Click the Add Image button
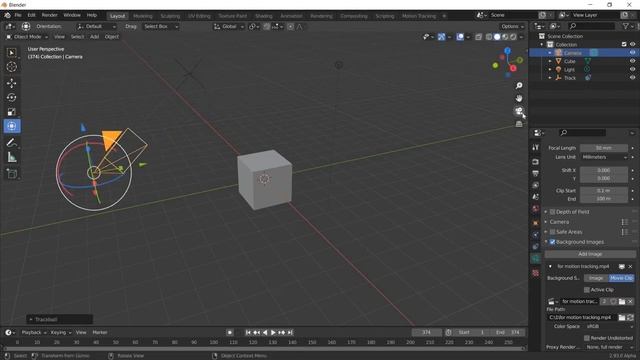Screen dimensions: 640x360 590,254
